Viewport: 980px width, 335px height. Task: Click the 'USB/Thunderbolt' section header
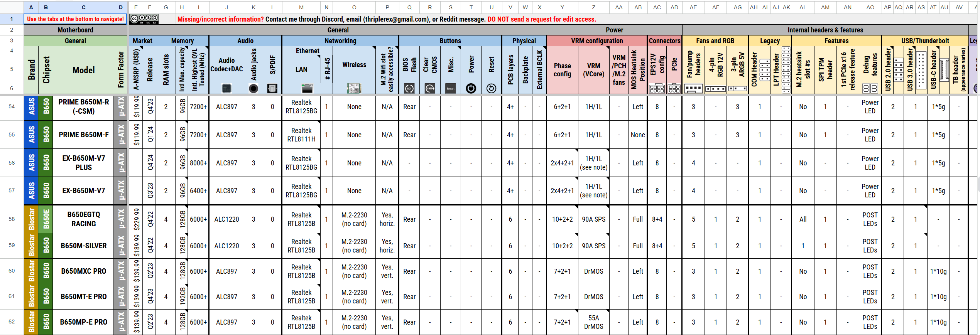coord(925,41)
